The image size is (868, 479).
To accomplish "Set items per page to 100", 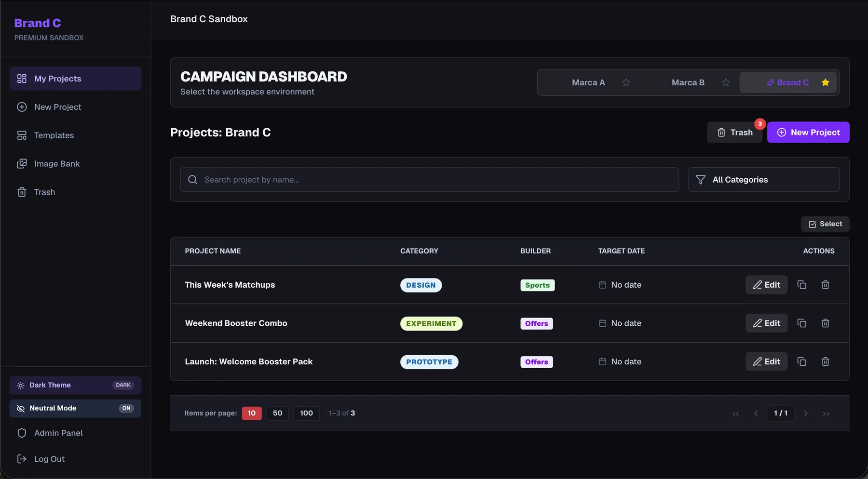I will [307, 413].
